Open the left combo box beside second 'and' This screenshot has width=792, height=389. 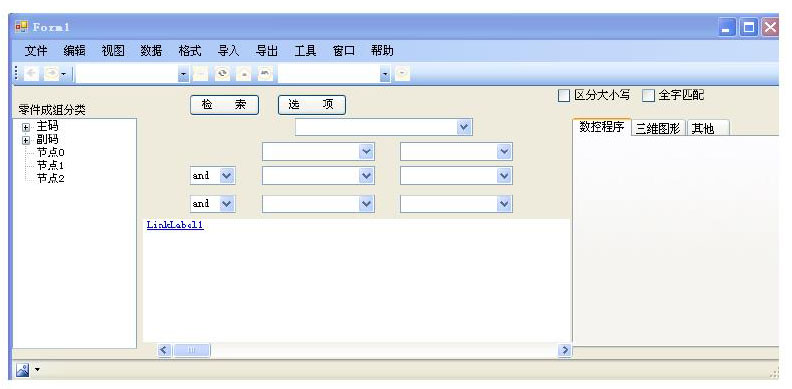(x=318, y=204)
